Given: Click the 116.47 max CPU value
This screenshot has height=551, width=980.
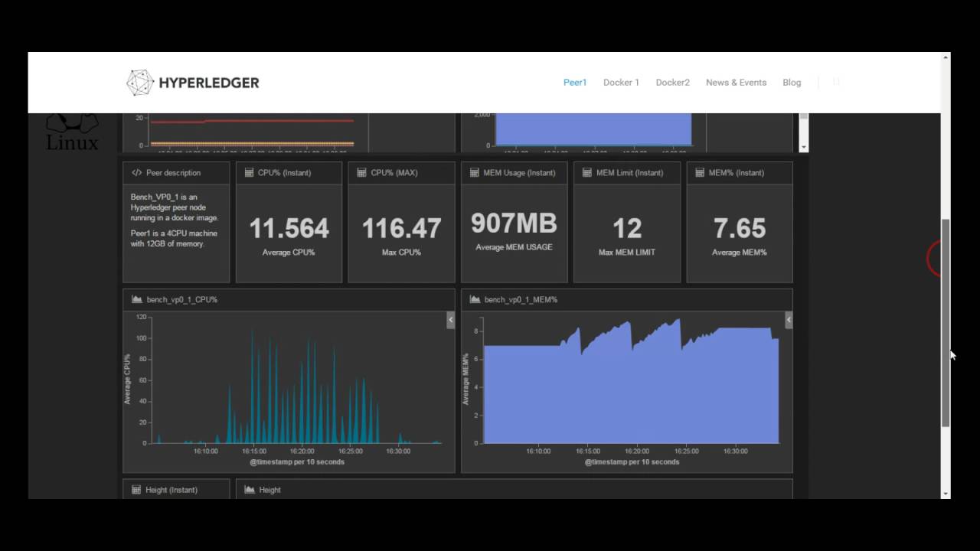Looking at the screenshot, I should click(401, 228).
